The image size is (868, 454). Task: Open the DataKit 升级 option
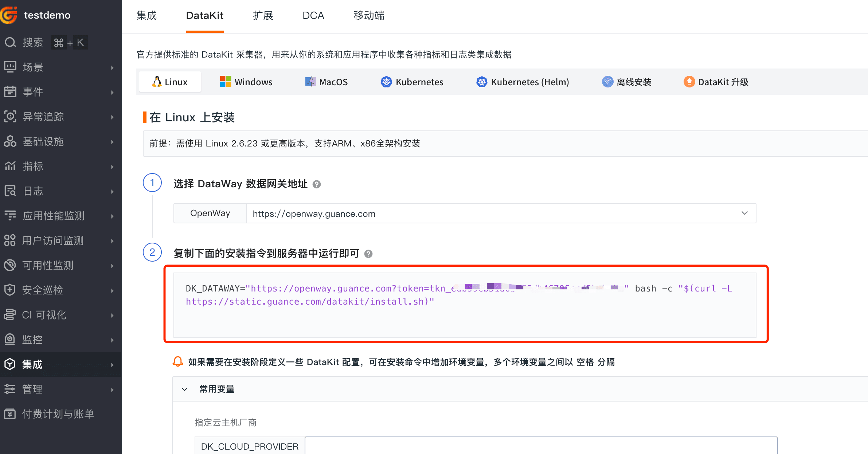(716, 82)
